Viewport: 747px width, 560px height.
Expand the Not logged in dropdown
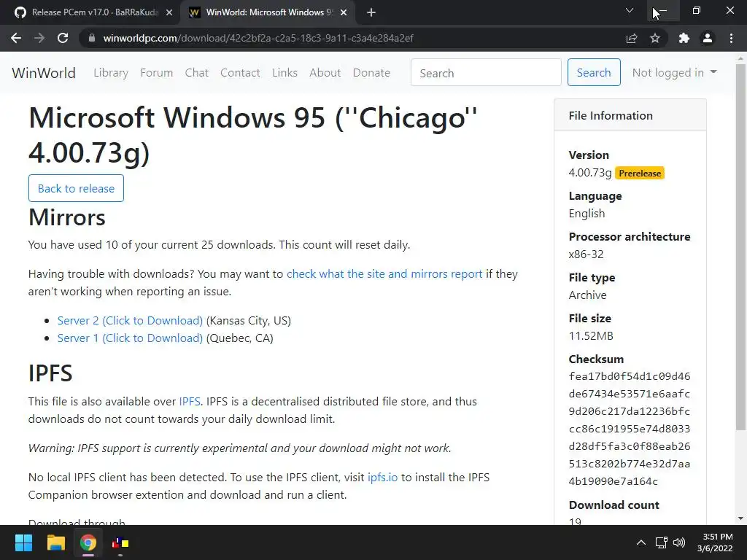[x=675, y=72]
